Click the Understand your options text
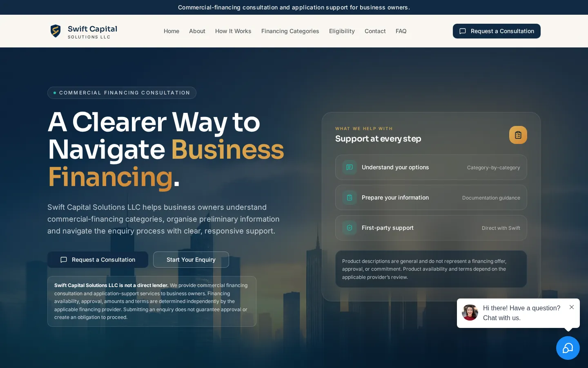The image size is (588, 368). coord(395,167)
